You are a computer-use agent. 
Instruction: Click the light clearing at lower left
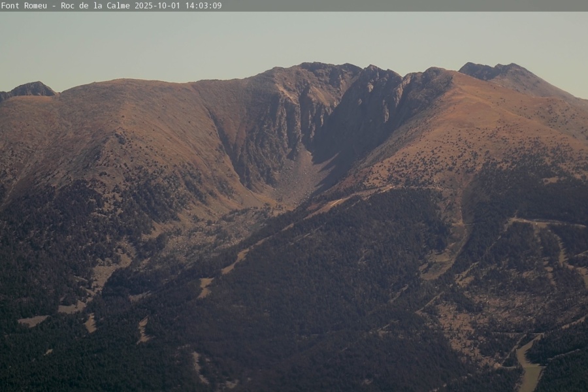point(33,320)
